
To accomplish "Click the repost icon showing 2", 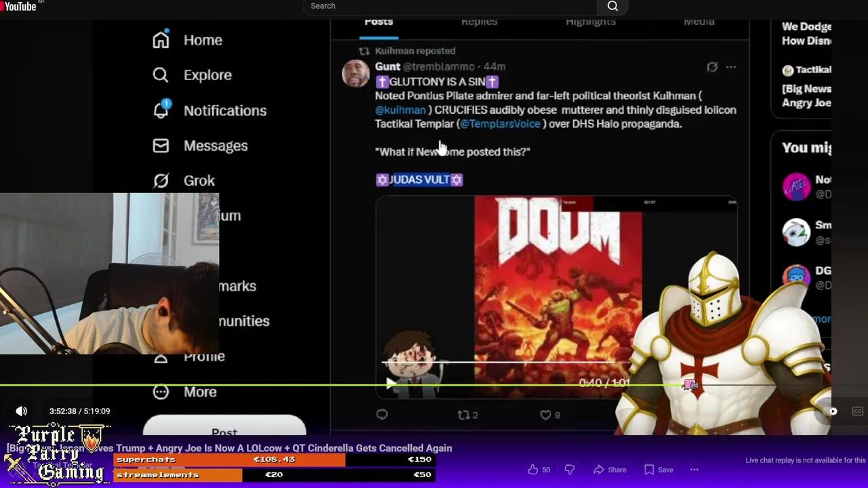I will tap(468, 415).
